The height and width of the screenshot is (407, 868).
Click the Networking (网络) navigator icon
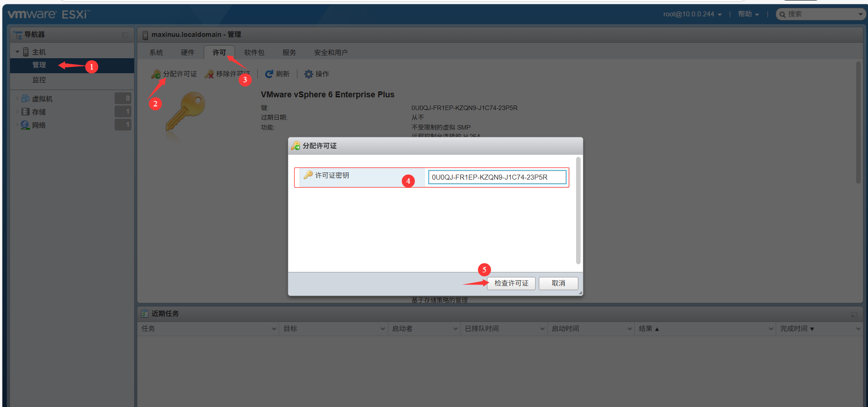25,125
